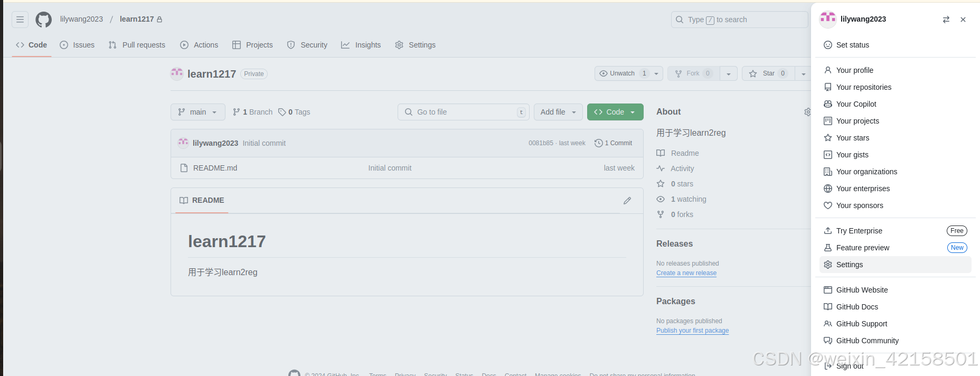Expand the Fork options dropdown arrow
Viewport: 980px width, 376px height.
coord(729,73)
